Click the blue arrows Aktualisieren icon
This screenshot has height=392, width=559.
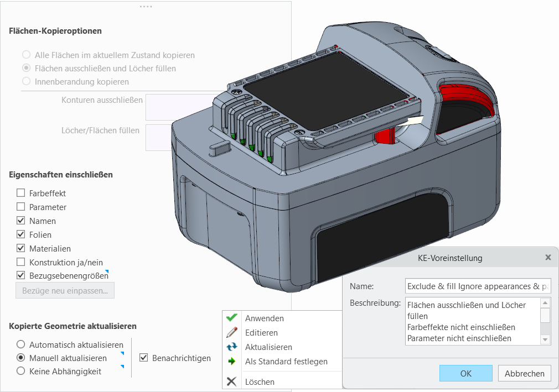tap(232, 347)
